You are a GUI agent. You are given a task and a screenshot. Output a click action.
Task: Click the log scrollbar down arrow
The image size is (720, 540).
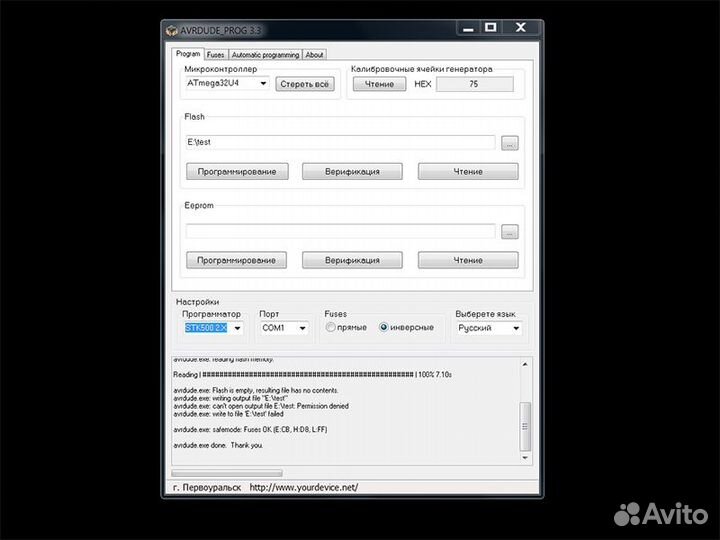point(525,458)
